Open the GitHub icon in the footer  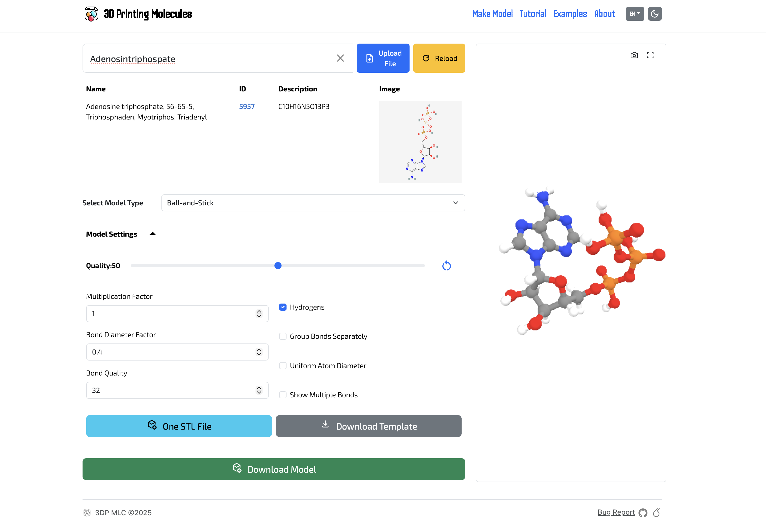click(x=643, y=513)
